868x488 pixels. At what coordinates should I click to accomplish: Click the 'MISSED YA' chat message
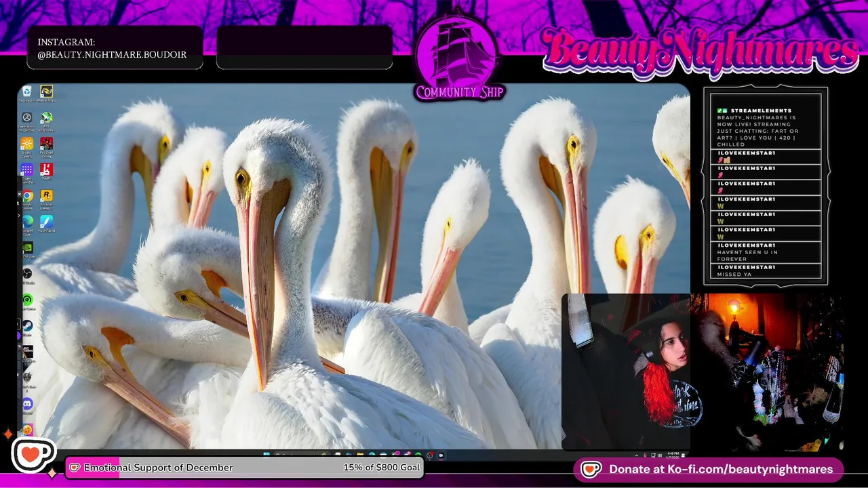(x=765, y=271)
